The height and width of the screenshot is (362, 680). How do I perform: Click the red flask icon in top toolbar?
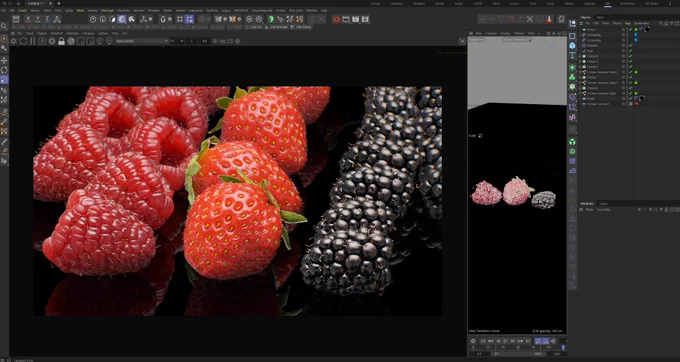(549, 19)
